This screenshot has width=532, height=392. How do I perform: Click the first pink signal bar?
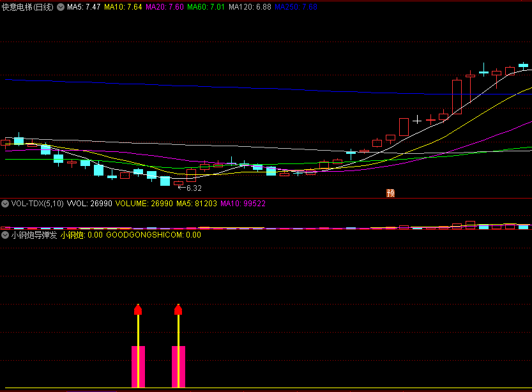point(139,366)
